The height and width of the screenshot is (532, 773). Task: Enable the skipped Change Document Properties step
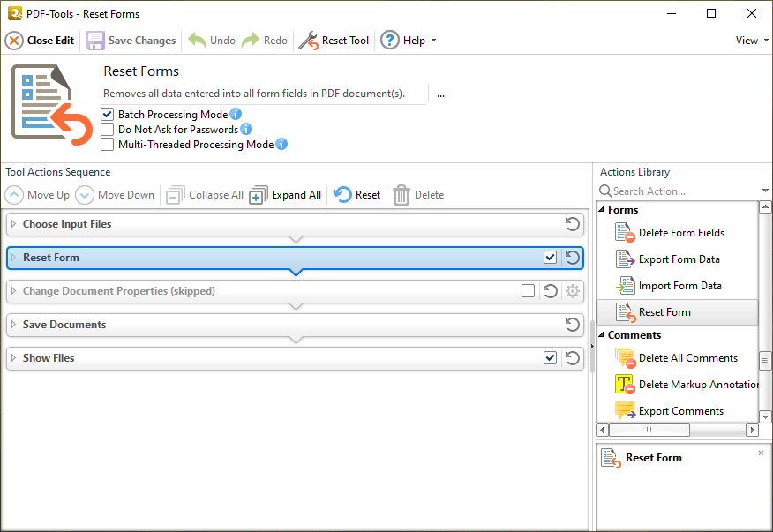tap(528, 291)
